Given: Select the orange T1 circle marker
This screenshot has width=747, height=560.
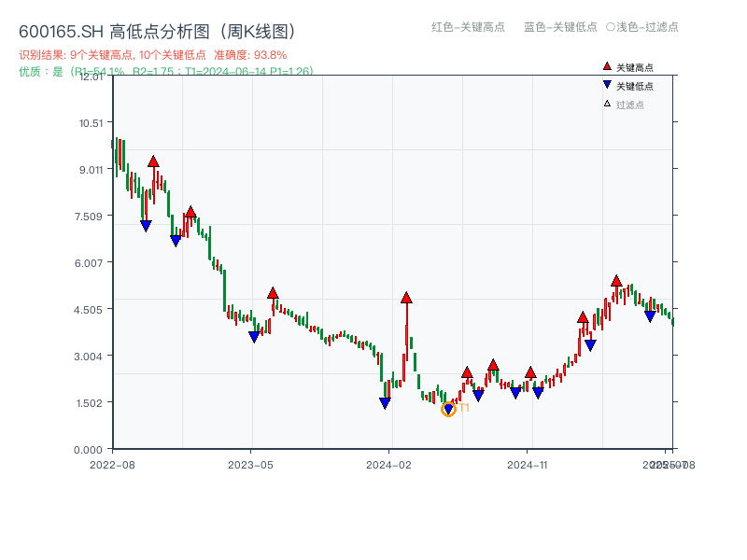Looking at the screenshot, I should coord(448,409).
